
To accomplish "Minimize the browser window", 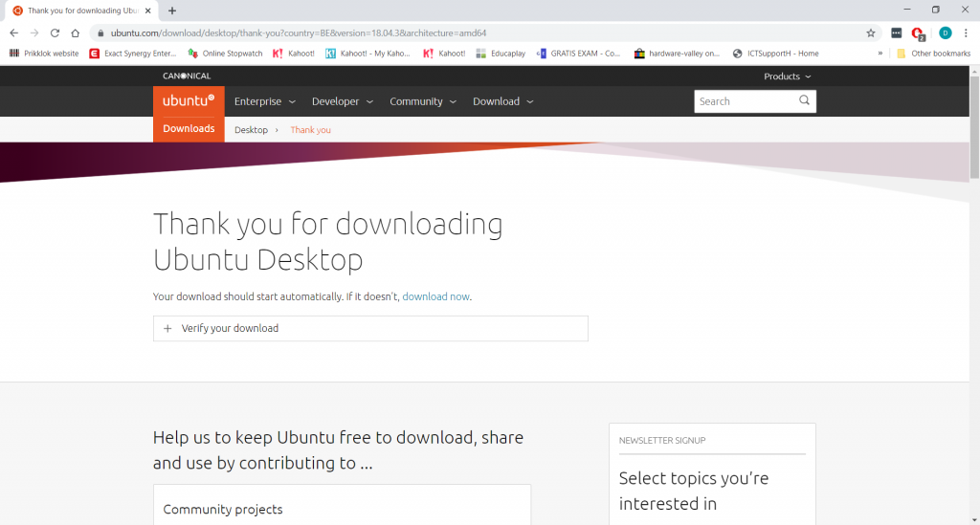I will point(907,10).
